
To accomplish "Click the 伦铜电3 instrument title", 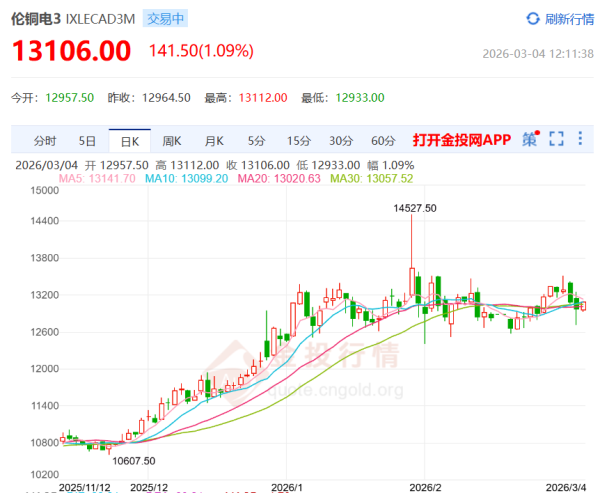I will click(36, 19).
